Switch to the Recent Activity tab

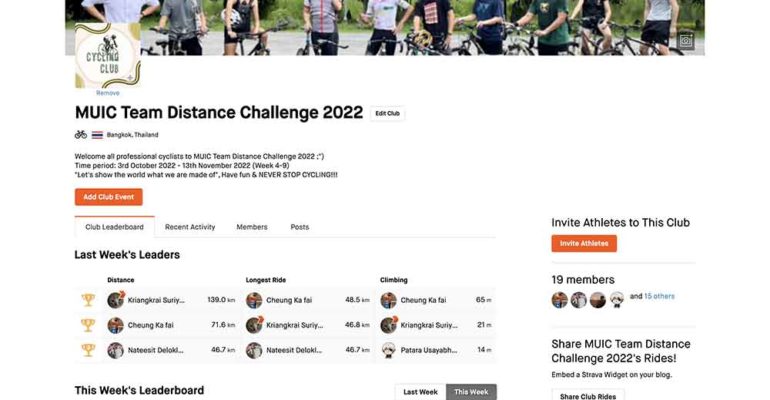coord(190,227)
